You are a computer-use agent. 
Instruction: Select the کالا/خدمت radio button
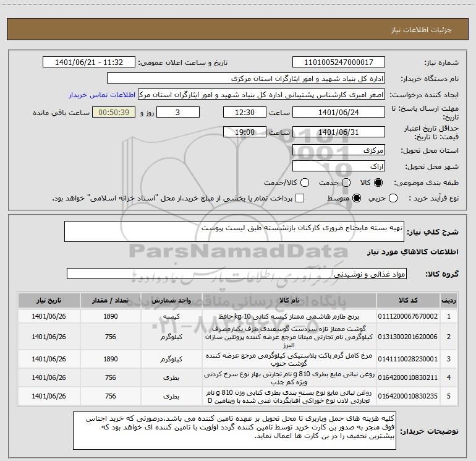305,183
